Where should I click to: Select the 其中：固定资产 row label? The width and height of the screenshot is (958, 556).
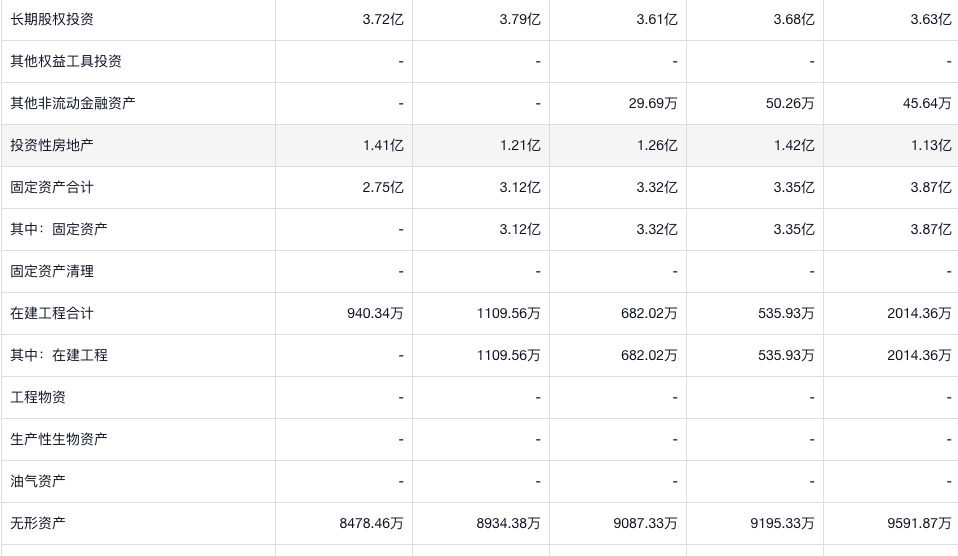pos(59,229)
